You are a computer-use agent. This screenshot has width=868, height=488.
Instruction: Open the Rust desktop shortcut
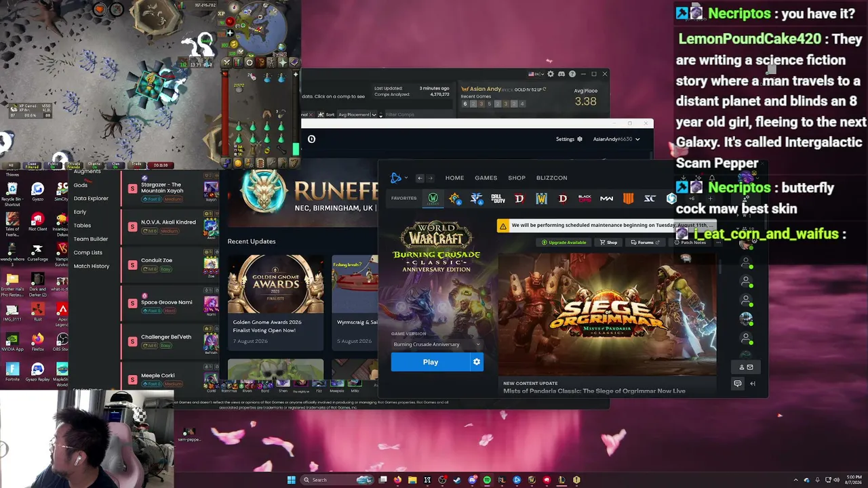click(x=37, y=311)
